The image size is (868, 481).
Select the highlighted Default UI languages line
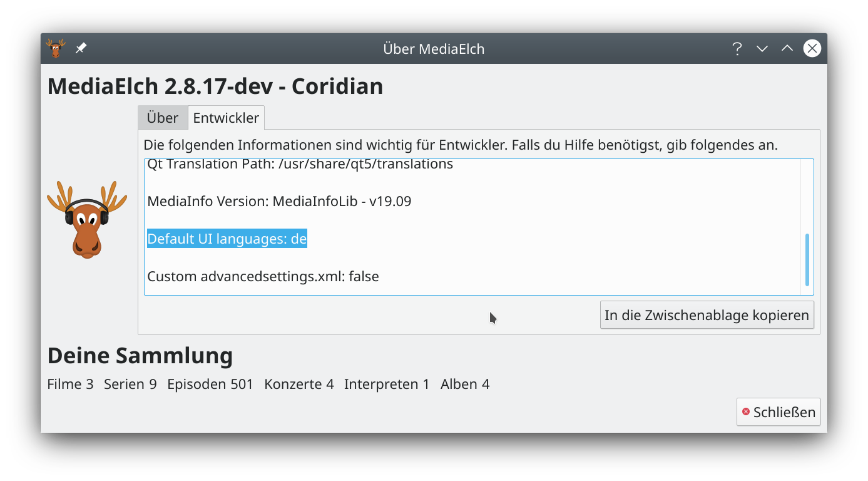[x=227, y=239]
